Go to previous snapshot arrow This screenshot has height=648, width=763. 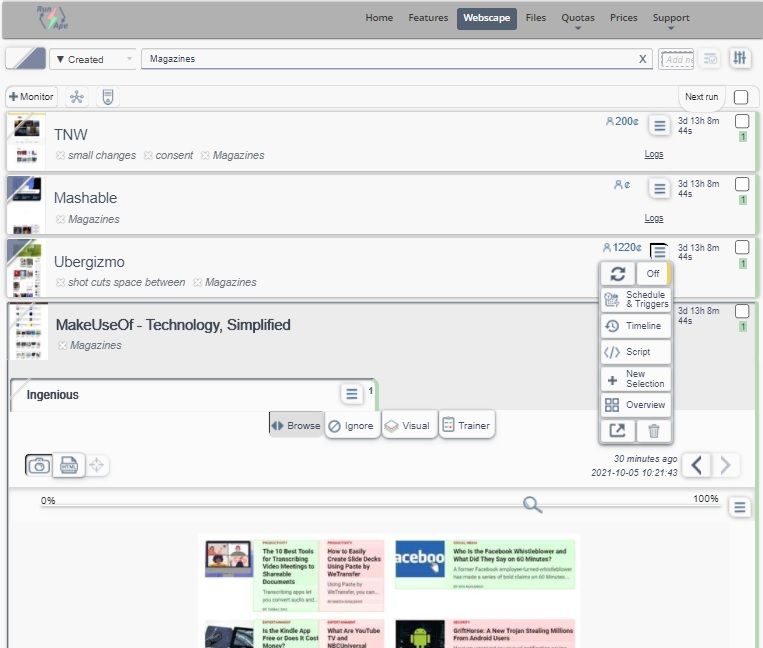click(x=696, y=465)
